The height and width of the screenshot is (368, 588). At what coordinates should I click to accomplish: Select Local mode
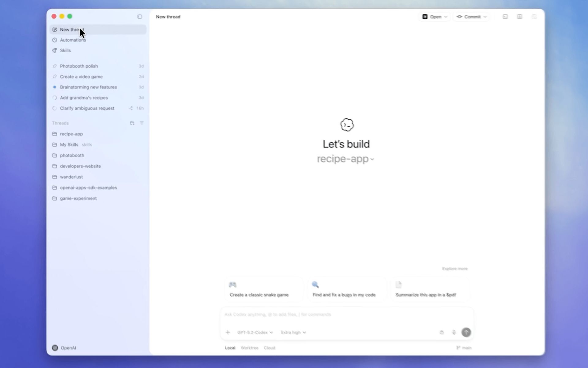(230, 348)
